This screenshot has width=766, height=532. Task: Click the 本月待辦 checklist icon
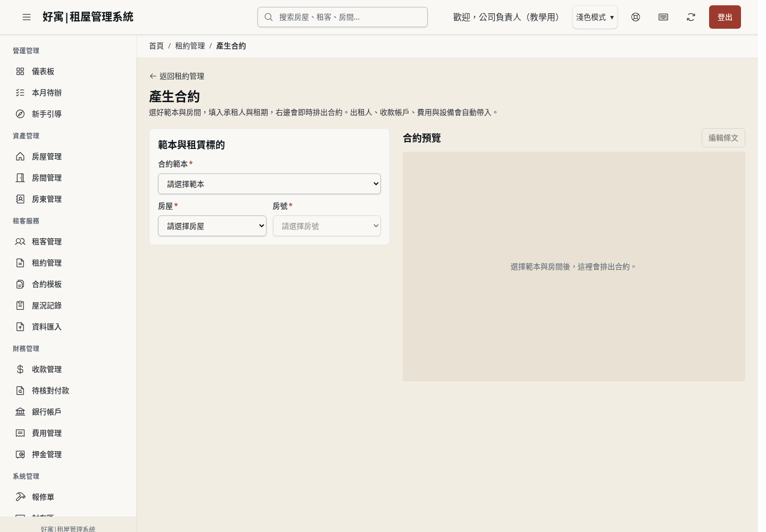click(20, 93)
